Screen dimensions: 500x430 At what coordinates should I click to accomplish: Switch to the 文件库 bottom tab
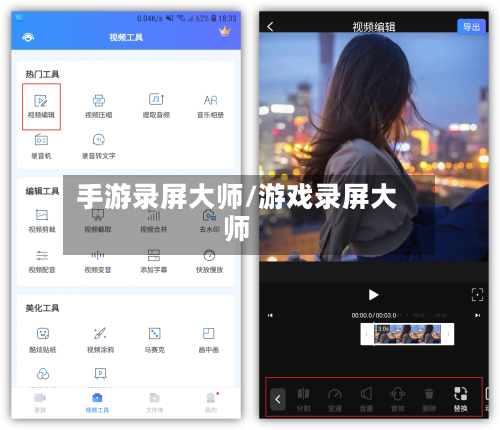click(154, 403)
